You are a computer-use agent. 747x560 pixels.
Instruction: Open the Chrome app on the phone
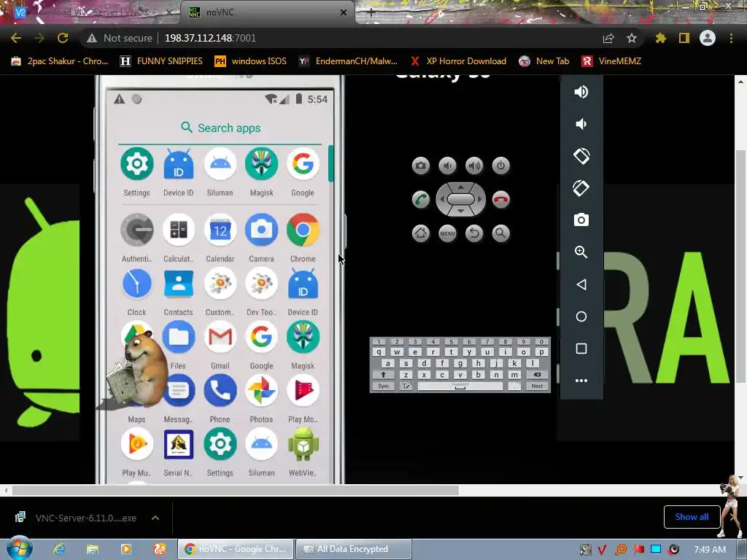tap(303, 230)
